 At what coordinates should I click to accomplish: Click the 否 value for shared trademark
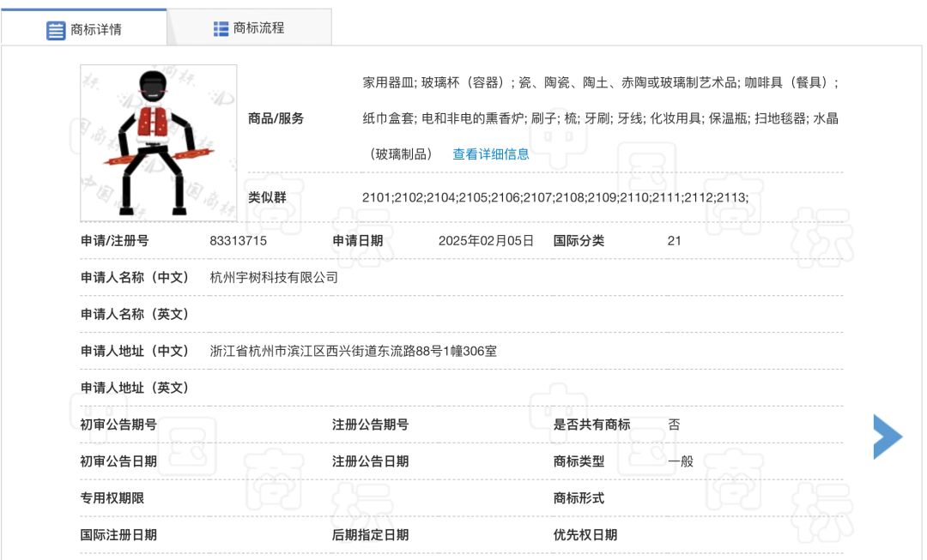click(x=674, y=425)
